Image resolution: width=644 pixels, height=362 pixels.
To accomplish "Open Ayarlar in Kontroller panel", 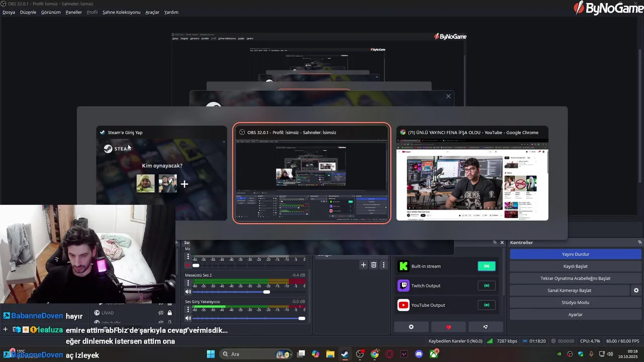I will [x=576, y=314].
